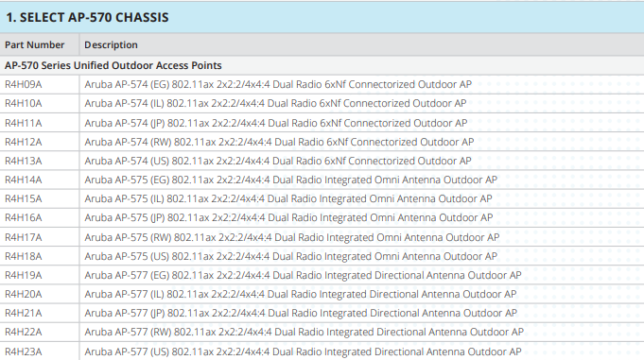
Task: Select the R4H17A row part number
Action: [24, 237]
